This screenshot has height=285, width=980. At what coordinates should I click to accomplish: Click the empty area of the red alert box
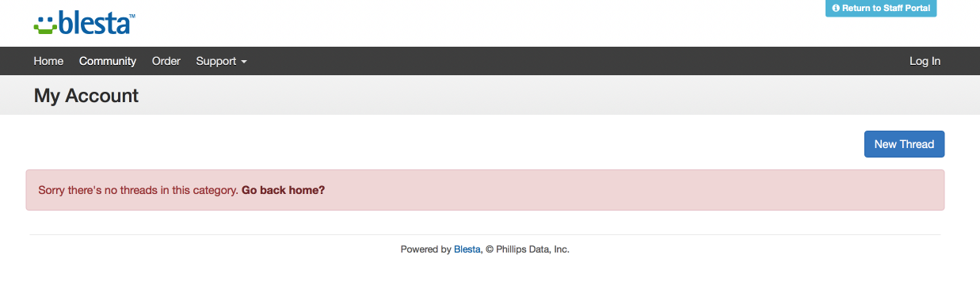pyautogui.click(x=634, y=190)
